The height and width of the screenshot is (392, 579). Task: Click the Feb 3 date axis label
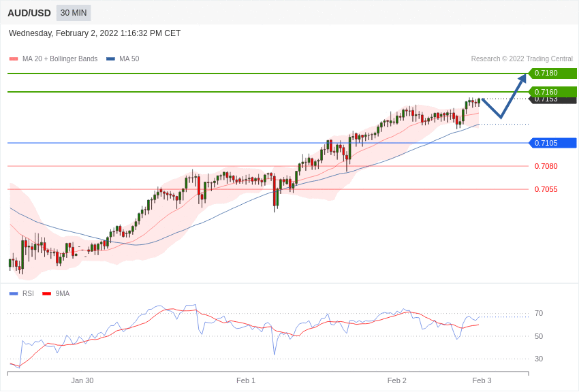(x=482, y=380)
